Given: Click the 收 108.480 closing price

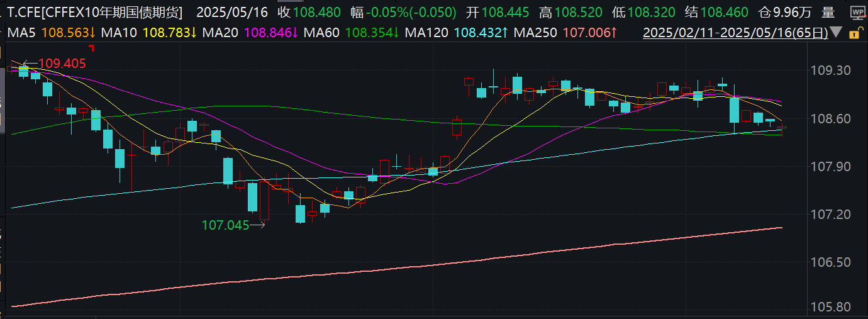Looking at the screenshot, I should (309, 13).
